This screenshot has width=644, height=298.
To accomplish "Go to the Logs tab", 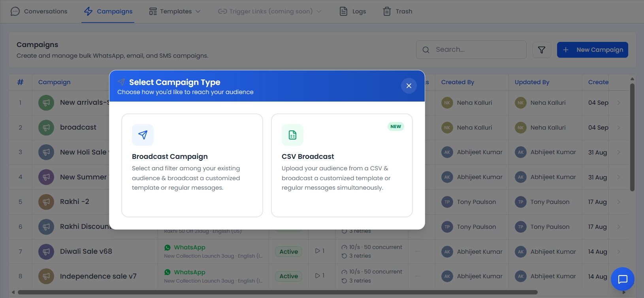I will 353,11.
